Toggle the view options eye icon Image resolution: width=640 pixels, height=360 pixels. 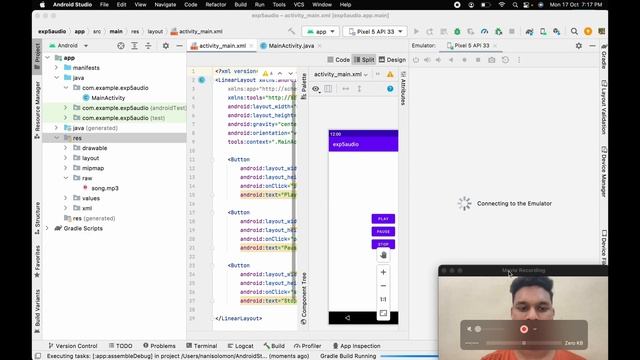pyautogui.click(x=316, y=89)
